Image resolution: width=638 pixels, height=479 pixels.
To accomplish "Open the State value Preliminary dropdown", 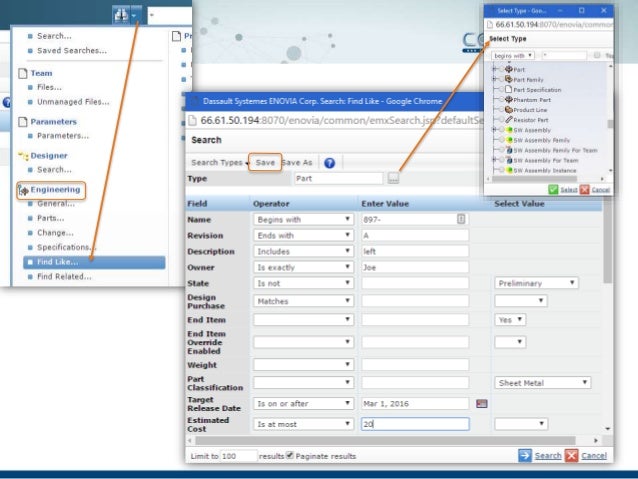I will 536,283.
